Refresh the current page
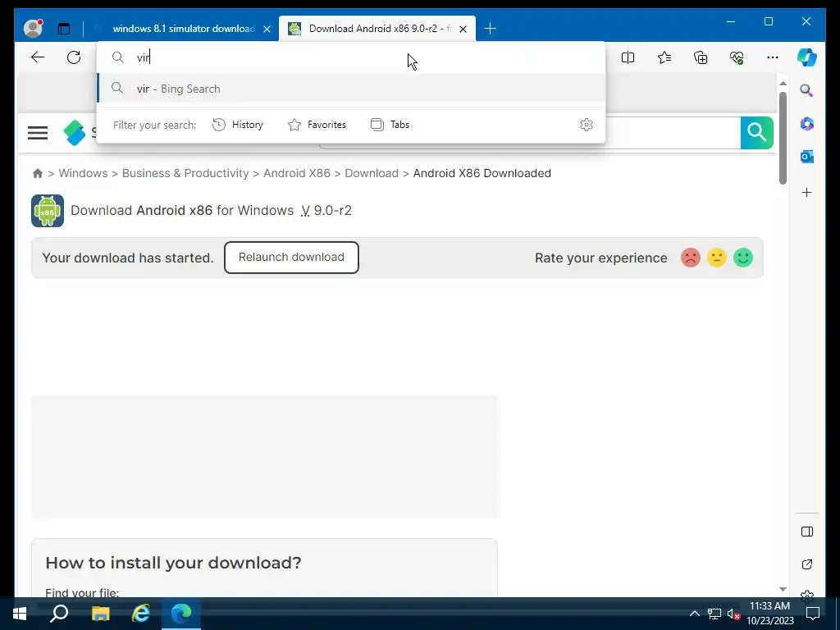 click(x=74, y=57)
